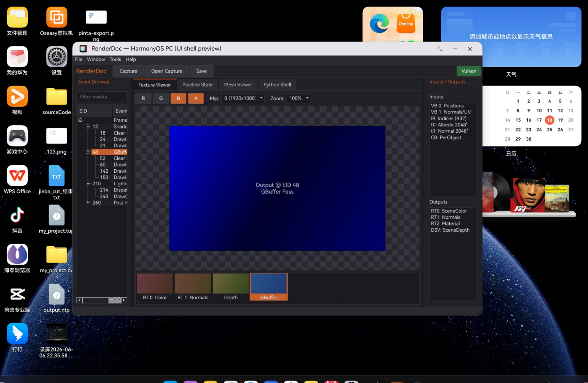
Task: Select date 18 in the calendar widget
Action: 550,120
